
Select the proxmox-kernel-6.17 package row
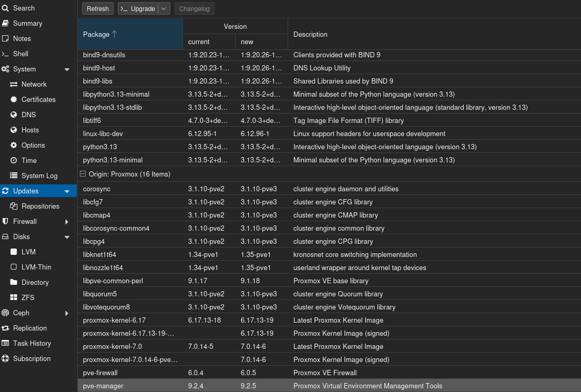(329, 320)
